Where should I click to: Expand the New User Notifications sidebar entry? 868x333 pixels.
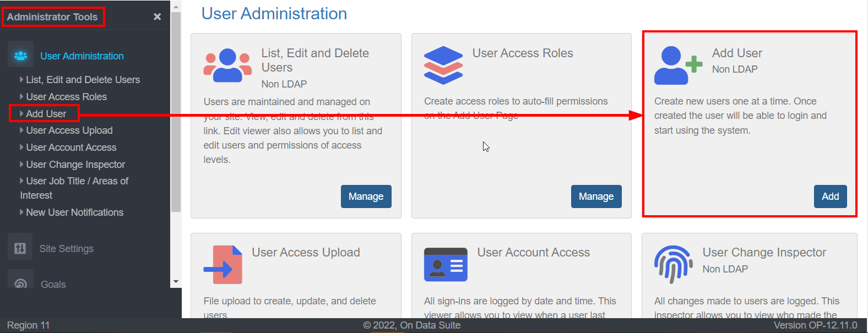(73, 212)
